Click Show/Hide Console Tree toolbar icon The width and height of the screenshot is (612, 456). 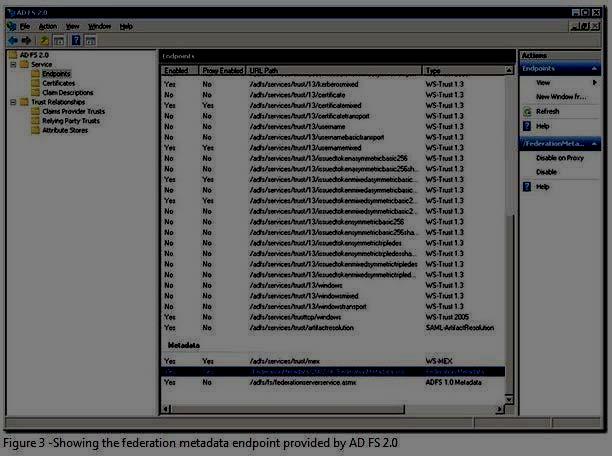(x=59, y=40)
